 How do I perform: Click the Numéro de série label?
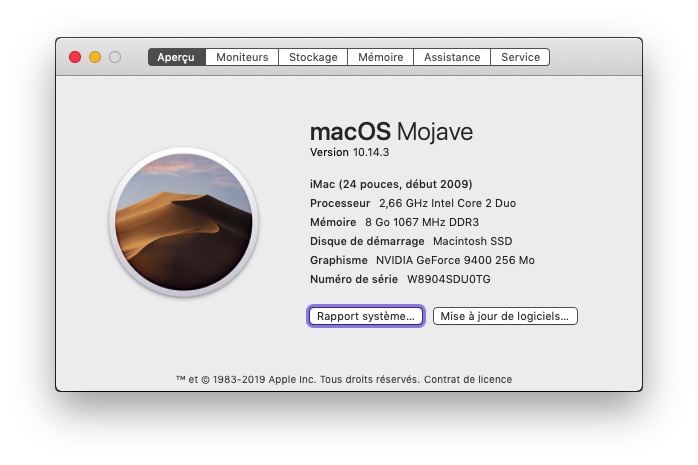(x=354, y=279)
